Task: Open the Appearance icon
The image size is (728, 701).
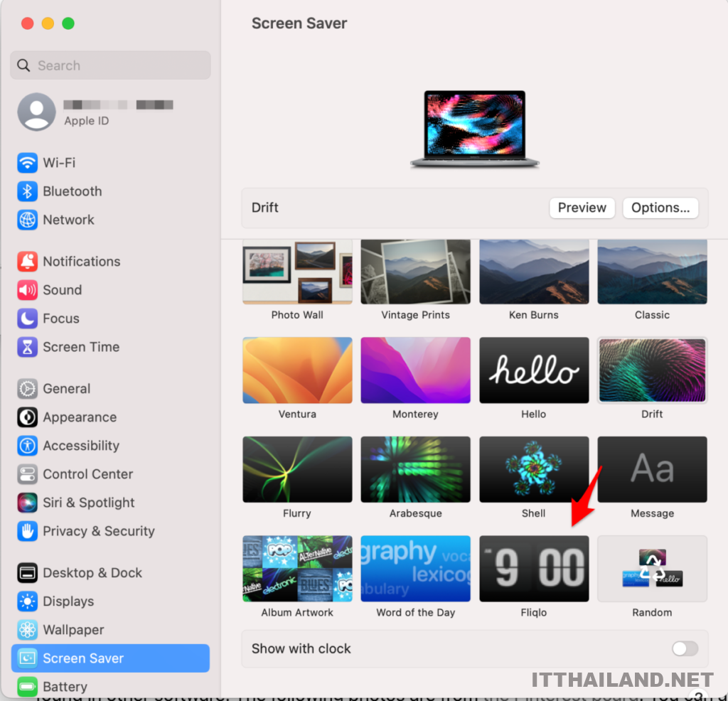Action: tap(28, 417)
